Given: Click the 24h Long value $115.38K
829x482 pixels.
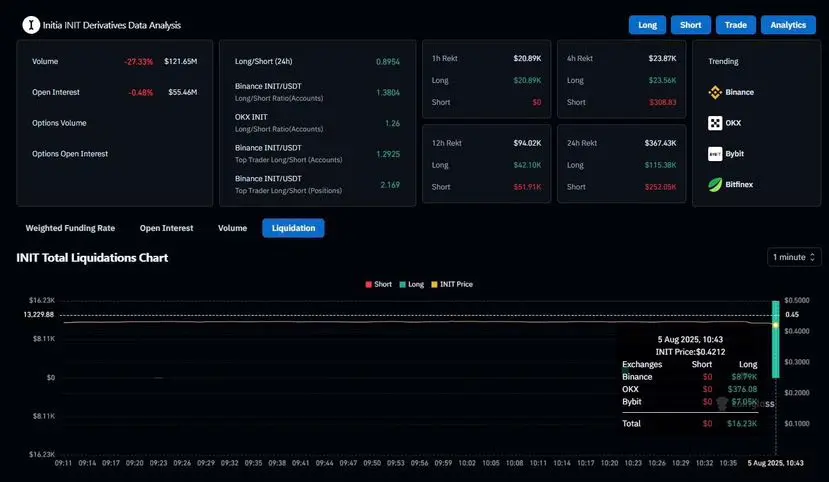Looking at the screenshot, I should point(660,165).
